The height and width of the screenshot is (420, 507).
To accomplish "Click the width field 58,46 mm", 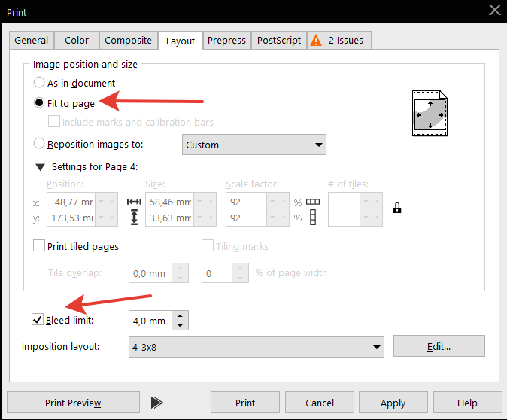I will point(169,201).
